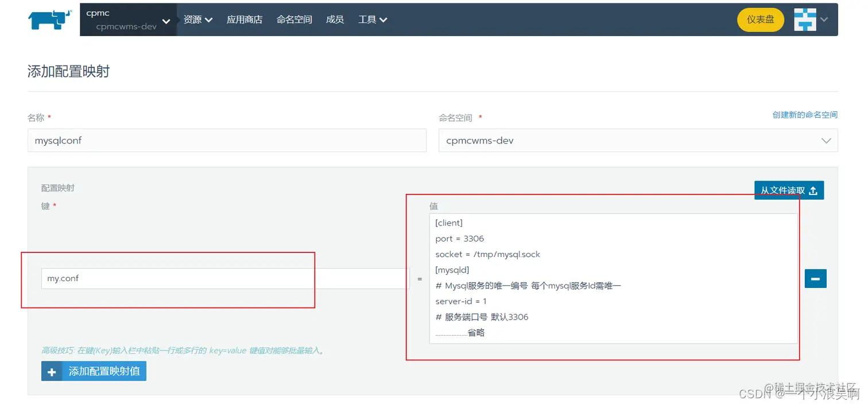Switch to the 成员 section
The width and height of the screenshot is (868, 405).
tap(335, 19)
